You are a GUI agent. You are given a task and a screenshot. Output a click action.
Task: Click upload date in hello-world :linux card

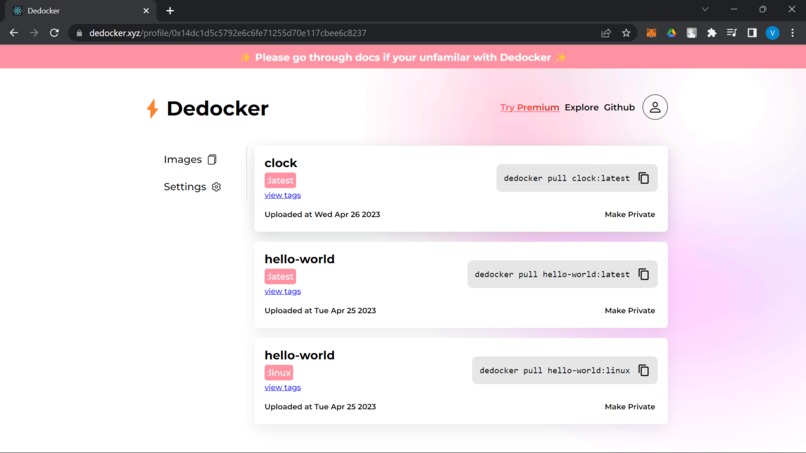(x=320, y=407)
